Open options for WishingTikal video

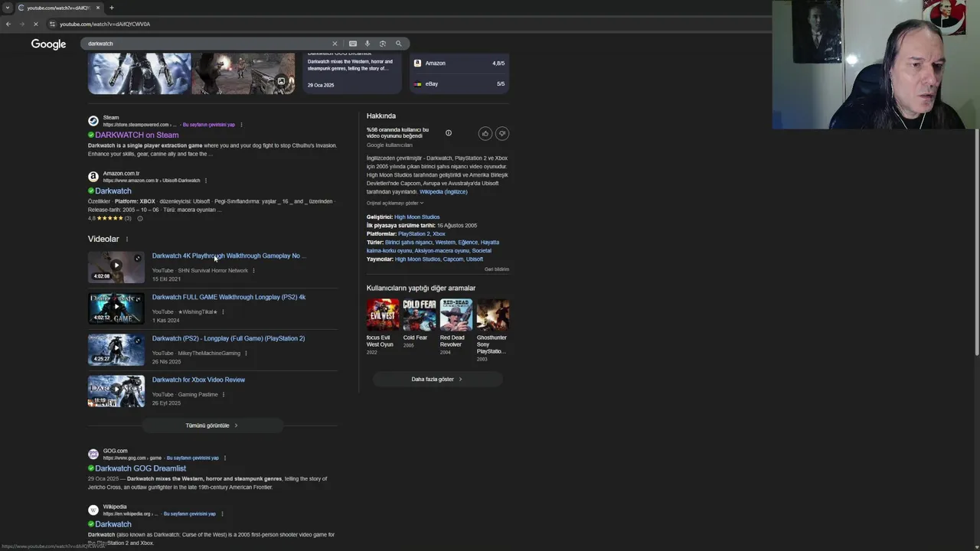223,311
